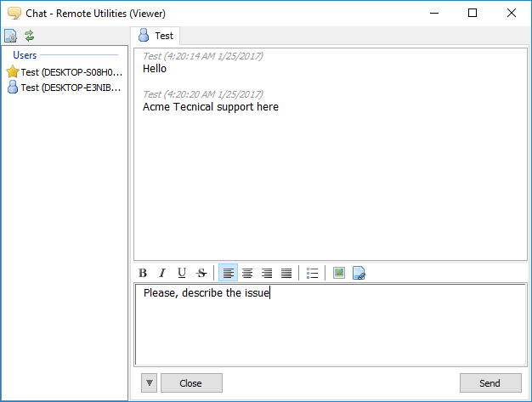Send the typed message
Screen dimensions: 532x402
coord(490,383)
